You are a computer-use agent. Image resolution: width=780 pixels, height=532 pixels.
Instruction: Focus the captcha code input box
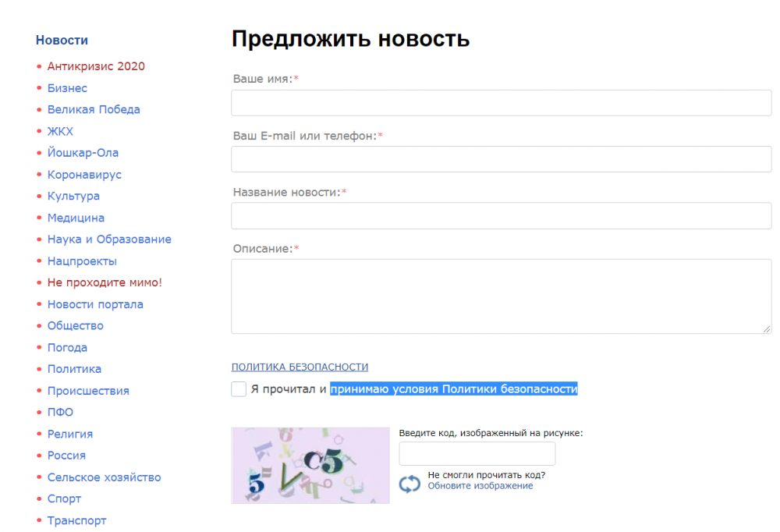pos(477,454)
